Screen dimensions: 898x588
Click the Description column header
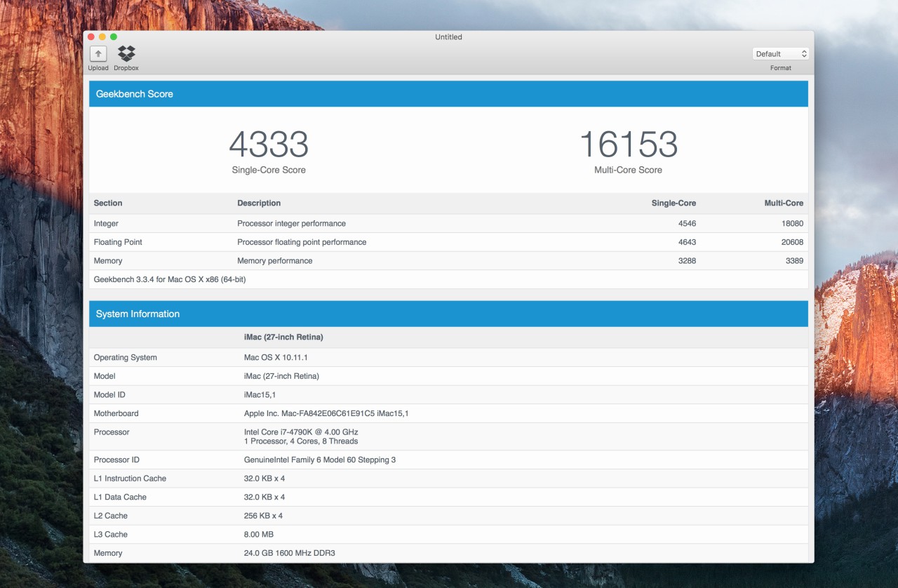[x=259, y=203]
